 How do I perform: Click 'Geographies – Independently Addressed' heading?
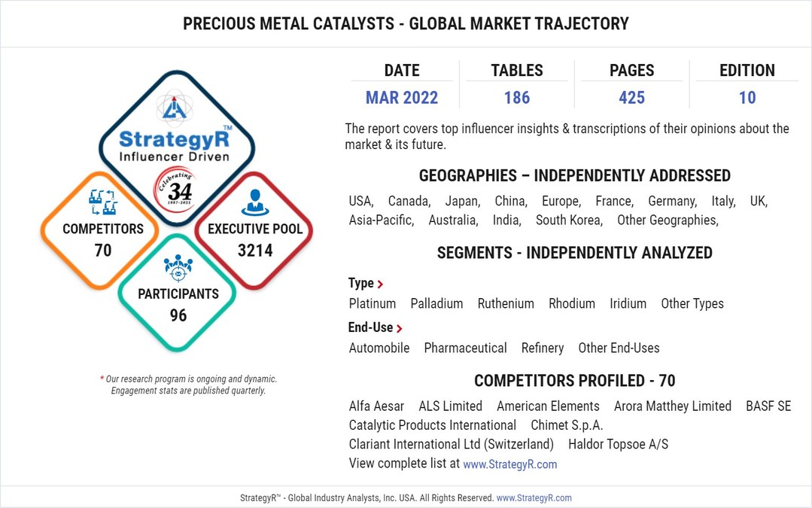point(575,176)
